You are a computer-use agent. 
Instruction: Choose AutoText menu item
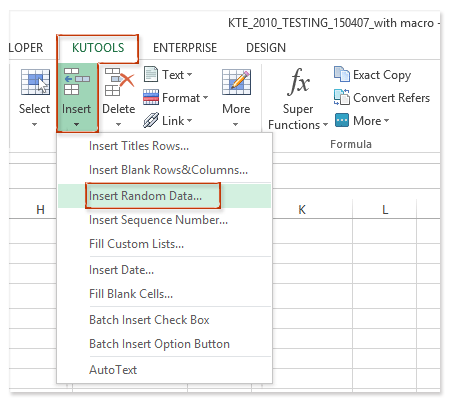pyautogui.click(x=164, y=370)
